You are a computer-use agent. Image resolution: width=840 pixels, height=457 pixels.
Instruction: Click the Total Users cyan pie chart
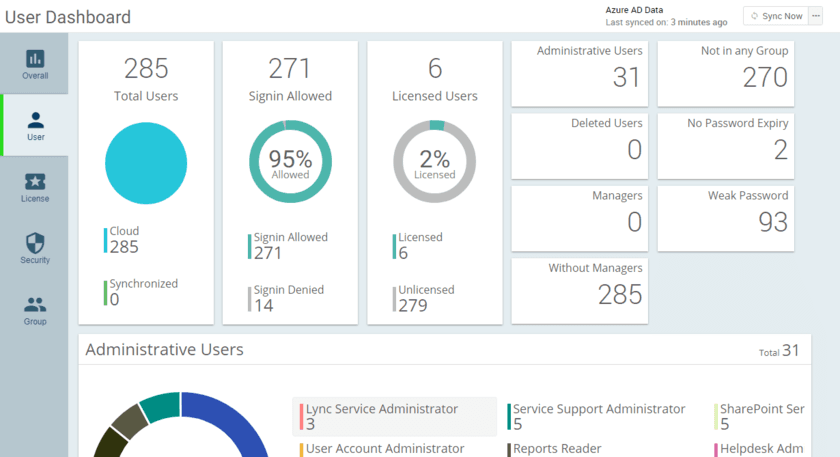[146, 163]
